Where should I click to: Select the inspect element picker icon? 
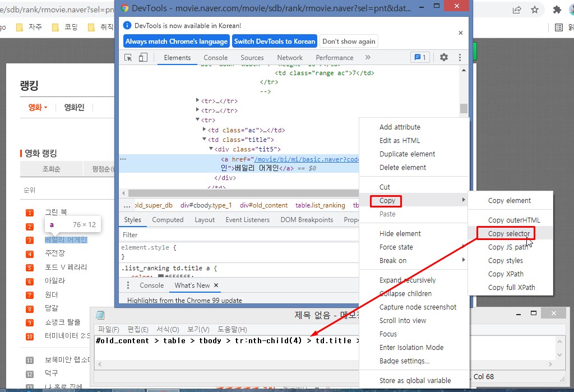coord(128,58)
